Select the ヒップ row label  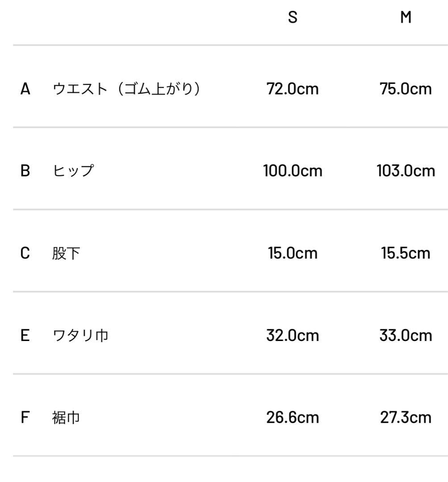tap(73, 171)
